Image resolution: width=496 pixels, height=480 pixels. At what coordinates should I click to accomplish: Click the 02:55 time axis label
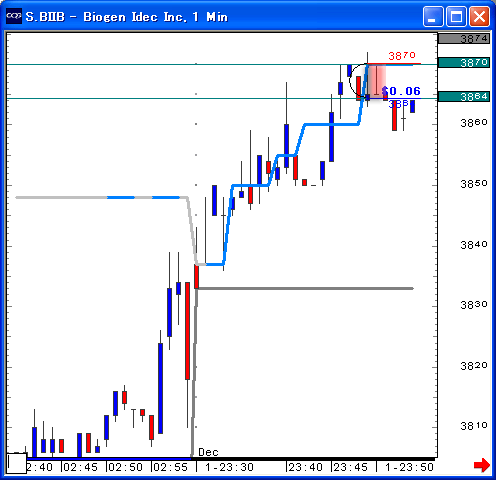[x=171, y=467]
